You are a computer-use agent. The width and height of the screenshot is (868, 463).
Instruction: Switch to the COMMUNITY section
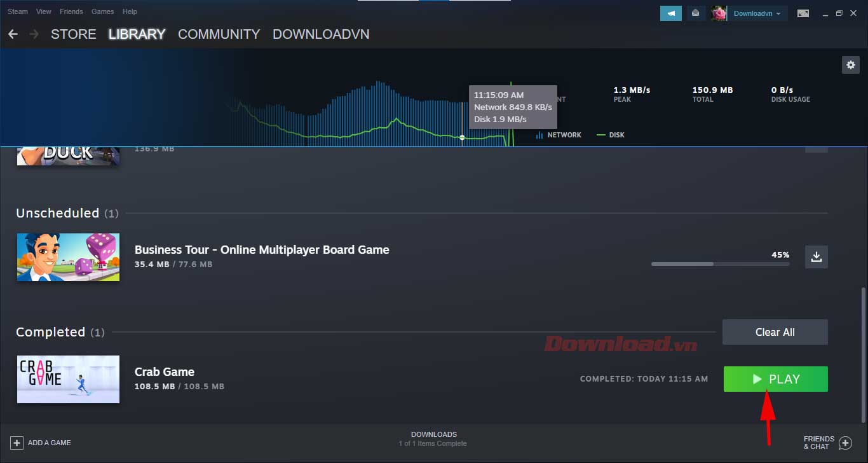pos(219,34)
